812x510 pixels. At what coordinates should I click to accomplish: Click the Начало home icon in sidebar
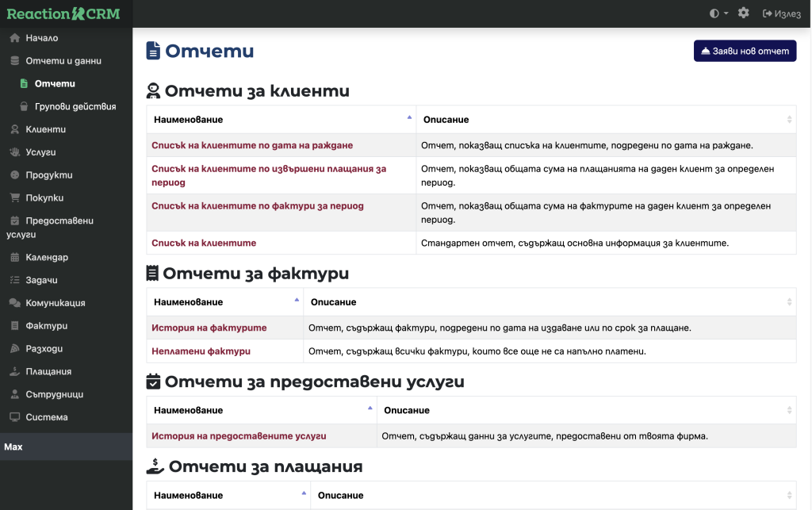14,38
